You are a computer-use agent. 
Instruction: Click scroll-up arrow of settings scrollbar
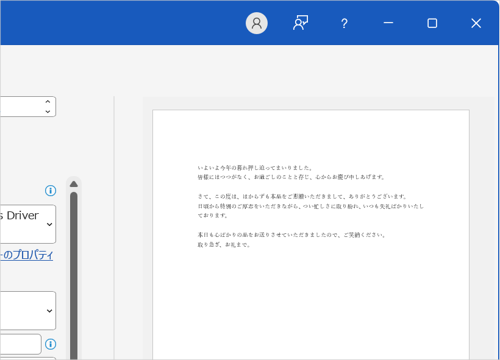tap(74, 184)
